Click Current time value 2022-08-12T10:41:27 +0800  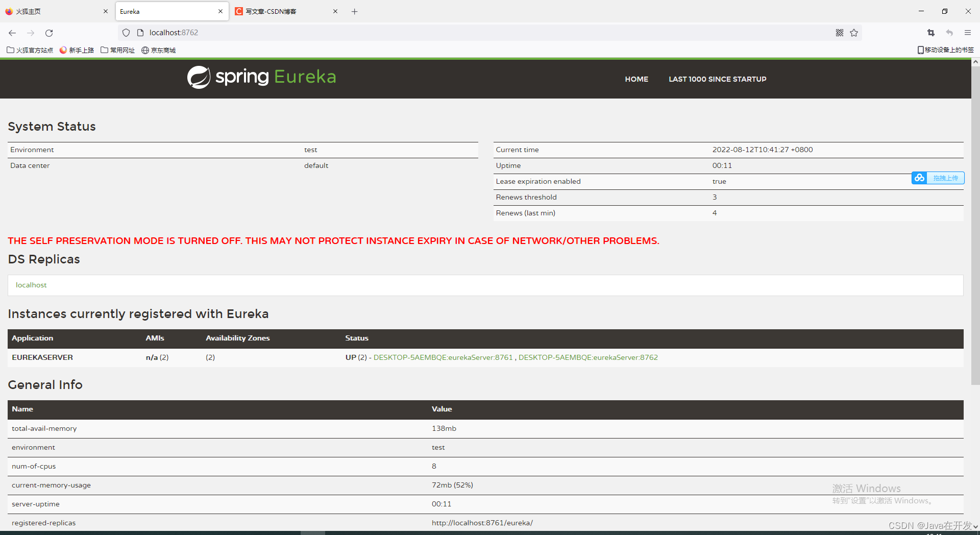[x=763, y=150]
